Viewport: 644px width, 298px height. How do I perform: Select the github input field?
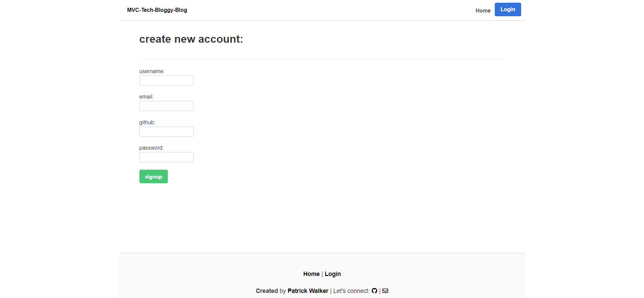click(166, 132)
